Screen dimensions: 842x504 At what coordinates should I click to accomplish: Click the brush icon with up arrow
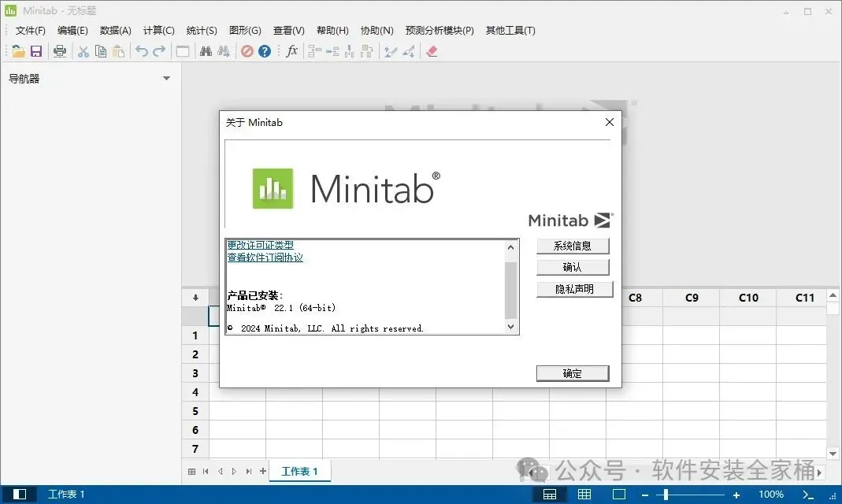[x=391, y=51]
